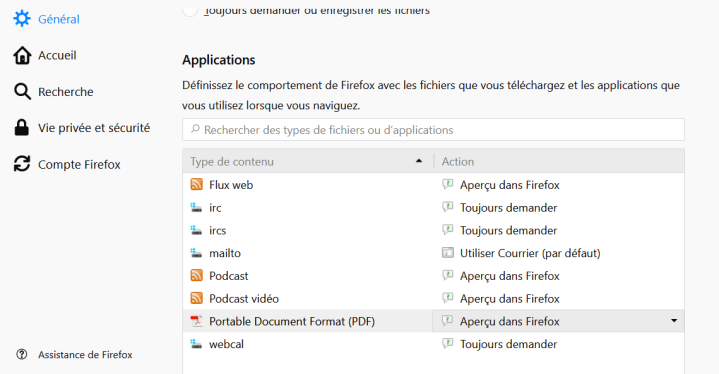Click the action icon in webcal row
The height and width of the screenshot is (374, 719).
[x=448, y=343]
